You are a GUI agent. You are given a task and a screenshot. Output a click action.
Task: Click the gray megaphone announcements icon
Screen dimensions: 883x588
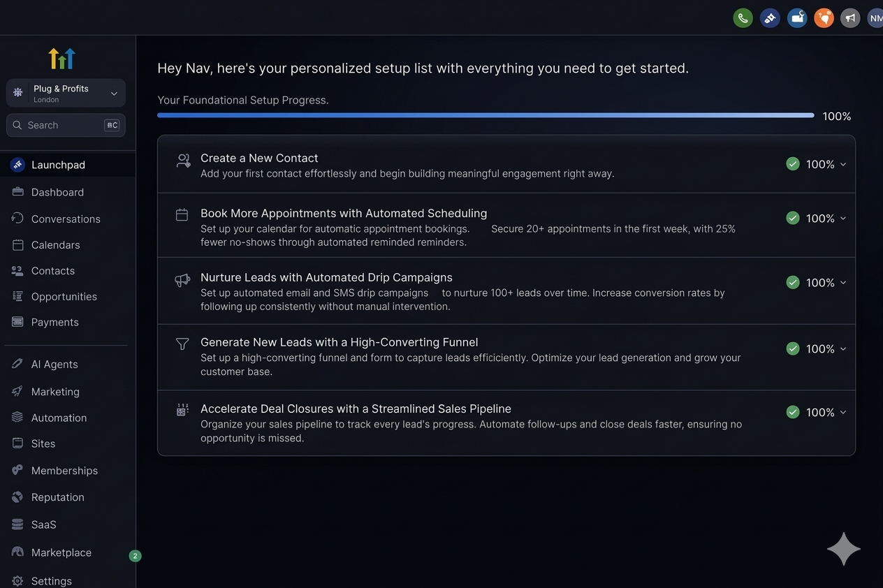click(x=849, y=18)
